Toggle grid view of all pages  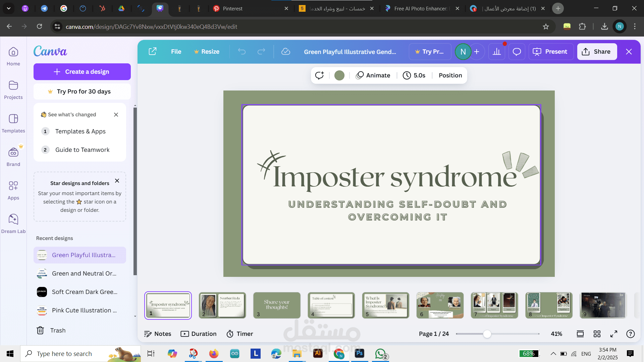pyautogui.click(x=597, y=334)
